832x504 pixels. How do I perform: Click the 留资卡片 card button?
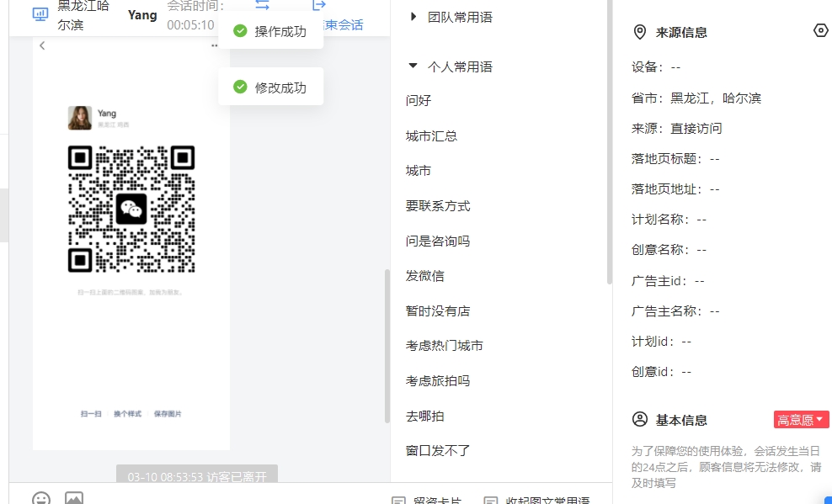tap(427, 501)
